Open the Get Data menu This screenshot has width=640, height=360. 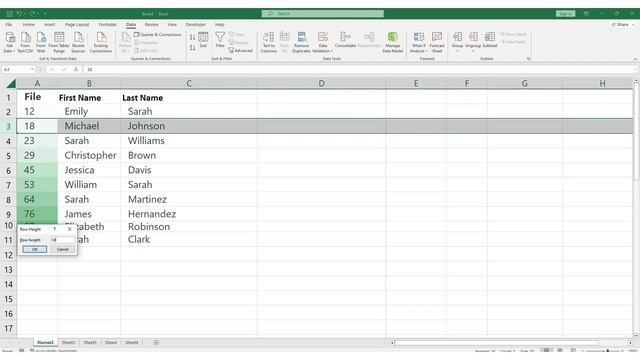9,42
